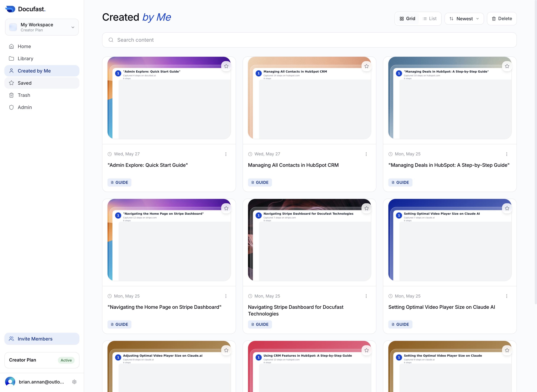Viewport: 537px width, 392px height.
Task: Switch to List view
Action: tap(429, 18)
